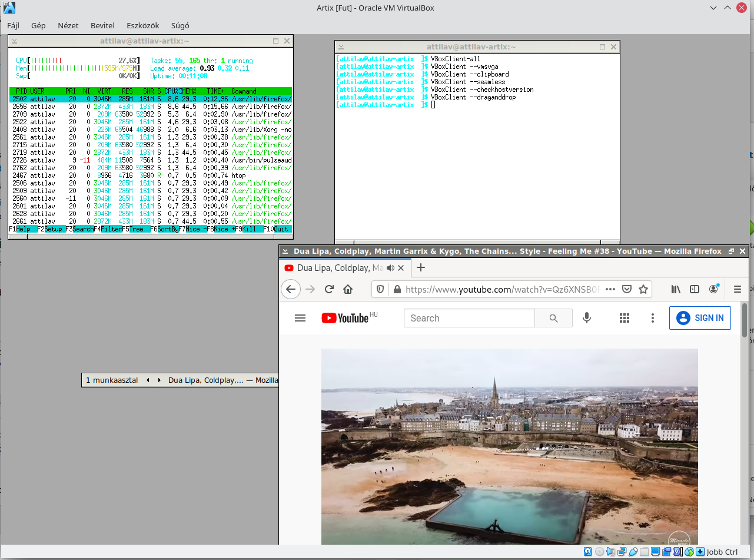Open Firefox Library panel
This screenshot has height=560, width=754.
[x=676, y=289]
